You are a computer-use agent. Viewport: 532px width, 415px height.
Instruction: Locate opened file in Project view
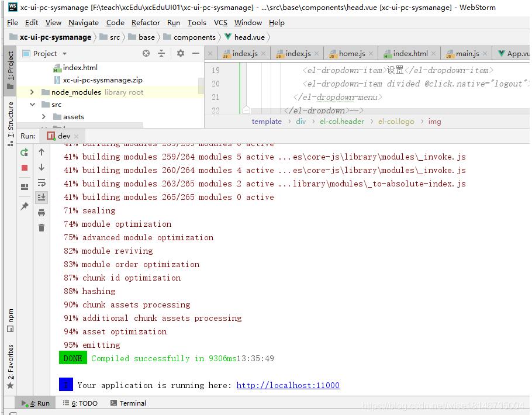click(x=146, y=53)
